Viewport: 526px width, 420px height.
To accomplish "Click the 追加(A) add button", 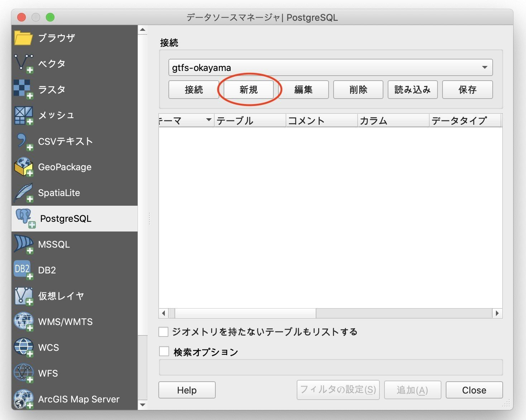I will [412, 390].
